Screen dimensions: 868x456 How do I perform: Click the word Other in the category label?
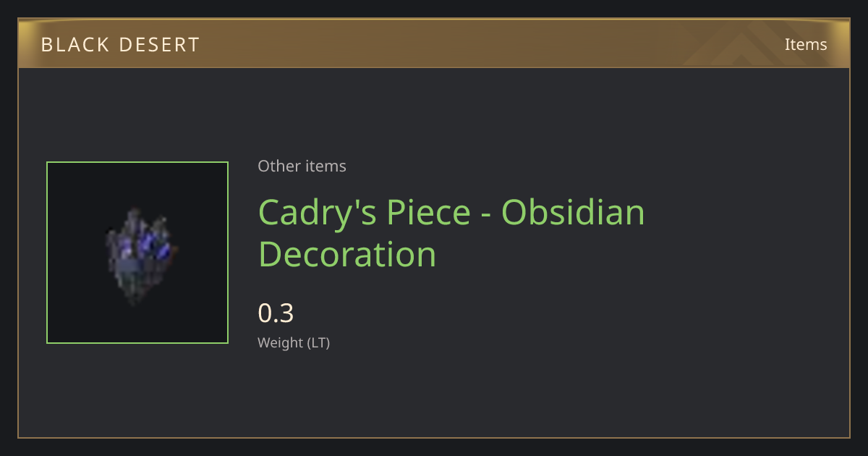(x=278, y=166)
